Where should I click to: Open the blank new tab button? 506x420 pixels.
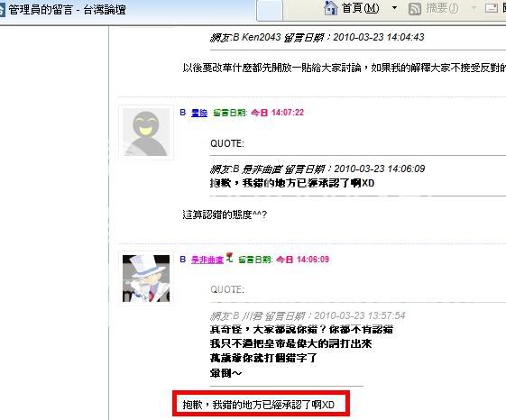pyautogui.click(x=270, y=11)
